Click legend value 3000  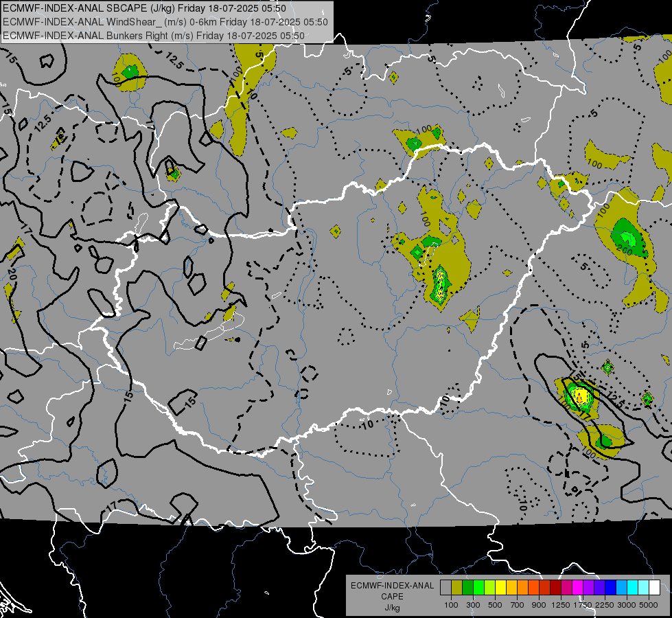[x=627, y=605]
